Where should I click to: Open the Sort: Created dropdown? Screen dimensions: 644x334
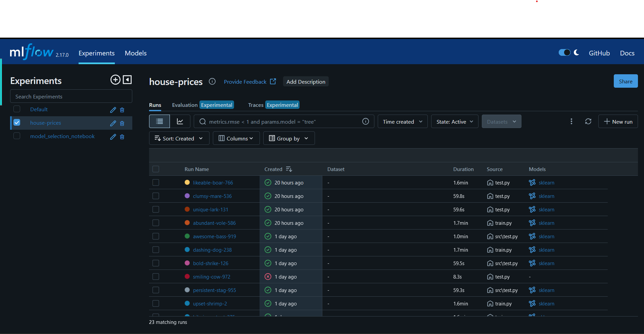click(x=179, y=138)
